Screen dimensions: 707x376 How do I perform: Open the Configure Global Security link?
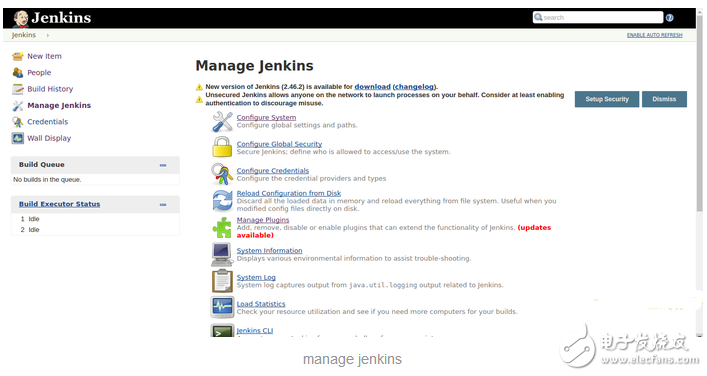click(x=280, y=144)
